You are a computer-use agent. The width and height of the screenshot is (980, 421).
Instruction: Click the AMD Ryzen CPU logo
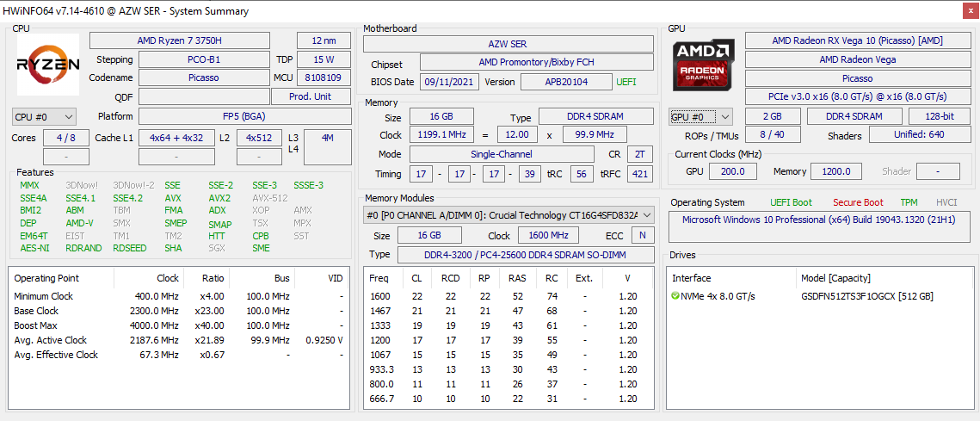(48, 65)
